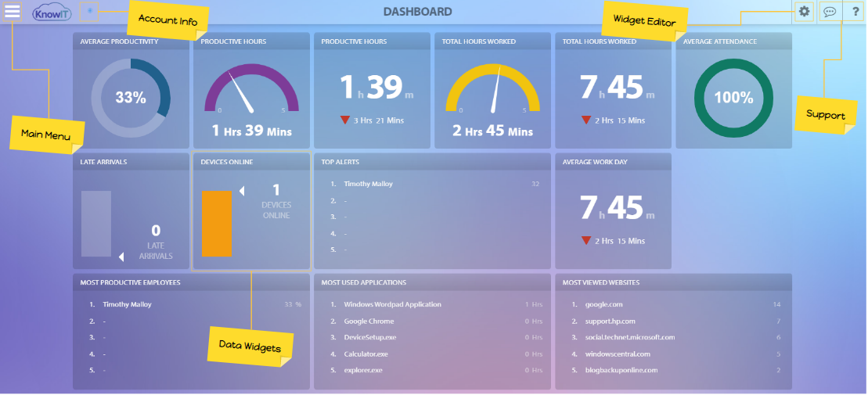This screenshot has height=395, width=868.
Task: Click the Top Alerts widget header
Action: pyautogui.click(x=432, y=162)
